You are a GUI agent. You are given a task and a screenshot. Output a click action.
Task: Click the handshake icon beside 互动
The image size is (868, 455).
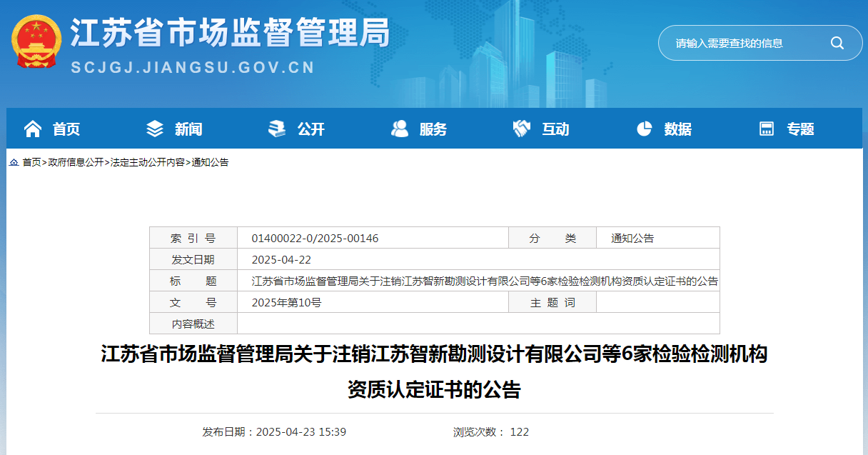pyautogui.click(x=522, y=129)
